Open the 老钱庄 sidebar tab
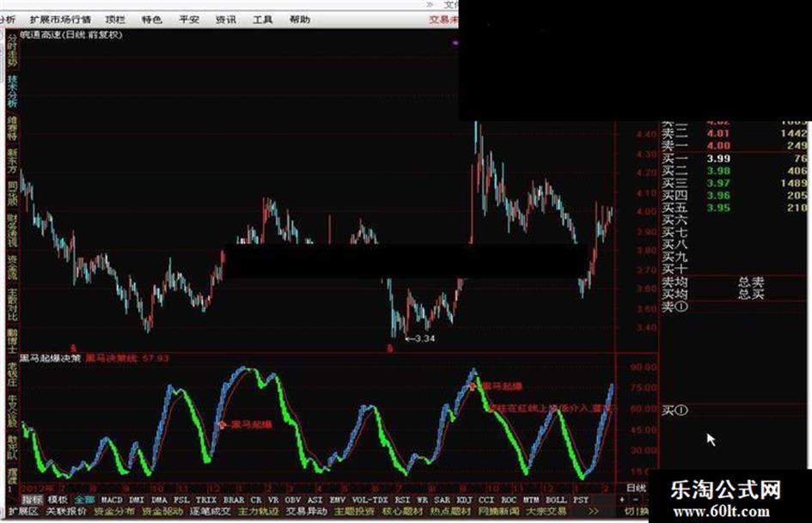Viewport: 812px width, 523px height. coord(12,374)
